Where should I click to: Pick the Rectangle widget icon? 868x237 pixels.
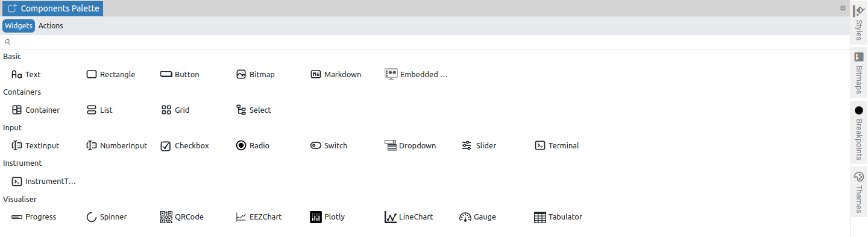[x=92, y=75]
